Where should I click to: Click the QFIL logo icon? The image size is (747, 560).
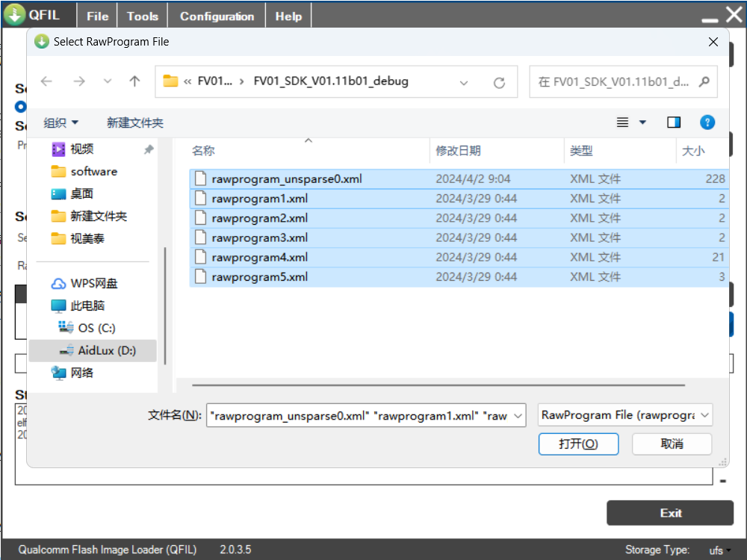(x=14, y=14)
